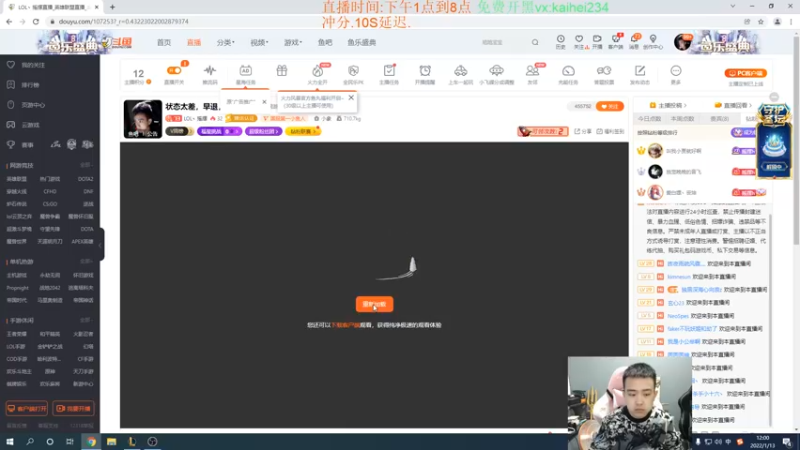Open File Explorer from the taskbar

point(111,441)
